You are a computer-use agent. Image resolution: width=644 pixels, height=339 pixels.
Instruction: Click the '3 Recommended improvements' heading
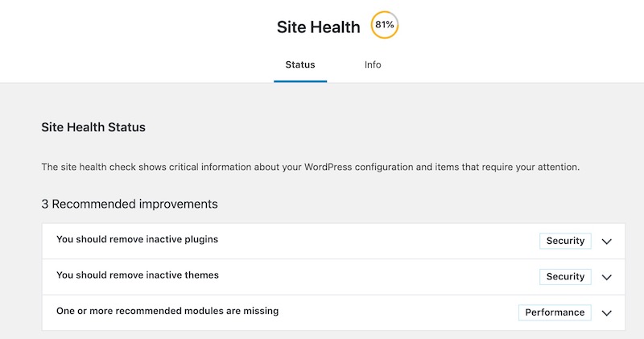point(130,204)
